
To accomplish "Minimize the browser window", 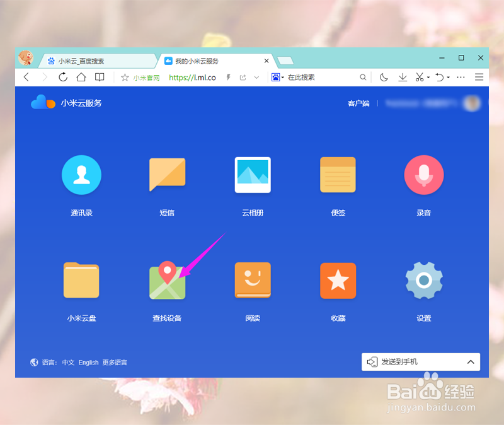I will (x=442, y=58).
